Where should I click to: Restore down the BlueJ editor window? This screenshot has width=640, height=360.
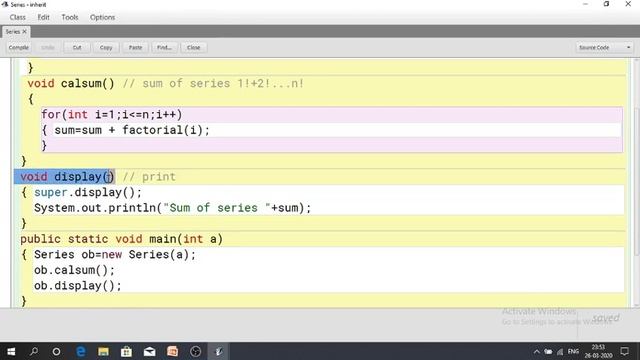(x=607, y=4)
